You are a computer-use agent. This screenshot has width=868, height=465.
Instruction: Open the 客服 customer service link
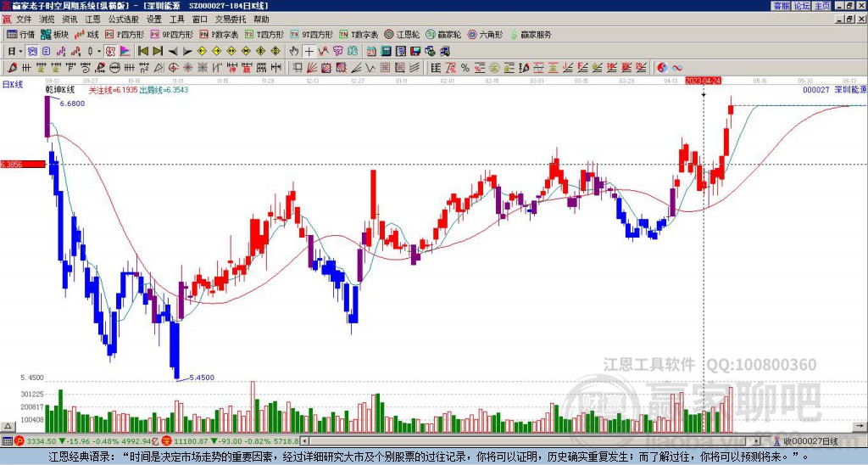click(781, 6)
